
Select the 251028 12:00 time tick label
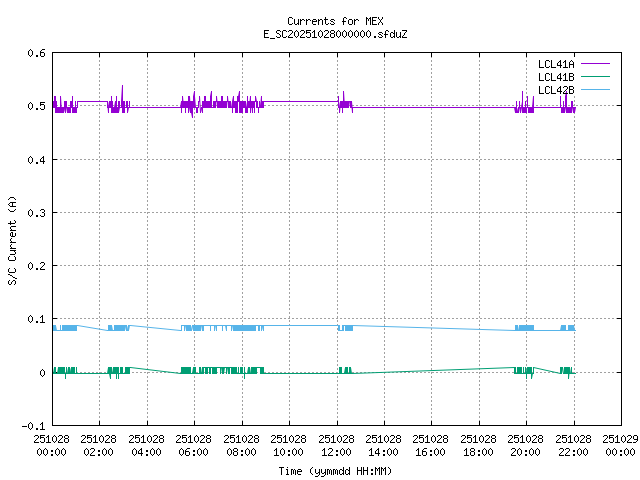[336, 444]
